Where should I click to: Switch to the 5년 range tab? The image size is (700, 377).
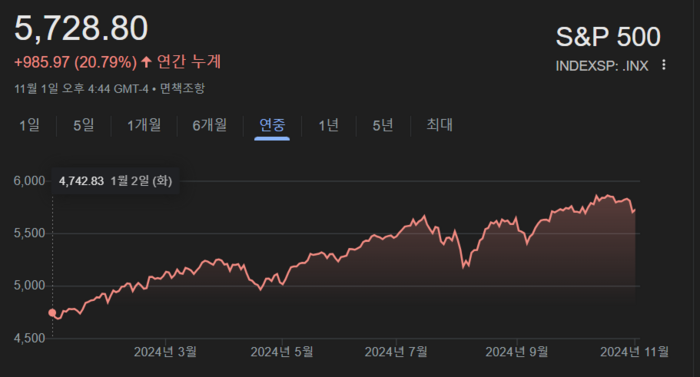(383, 125)
